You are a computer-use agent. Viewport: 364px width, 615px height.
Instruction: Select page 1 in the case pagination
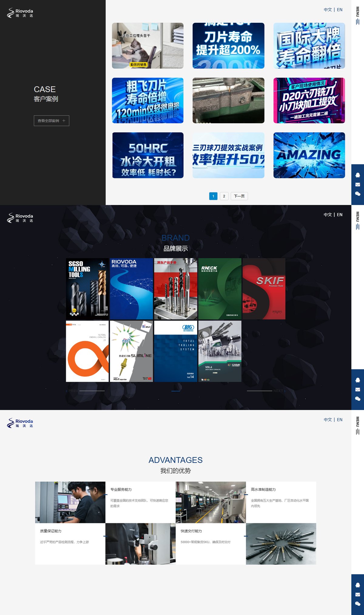[x=213, y=196]
